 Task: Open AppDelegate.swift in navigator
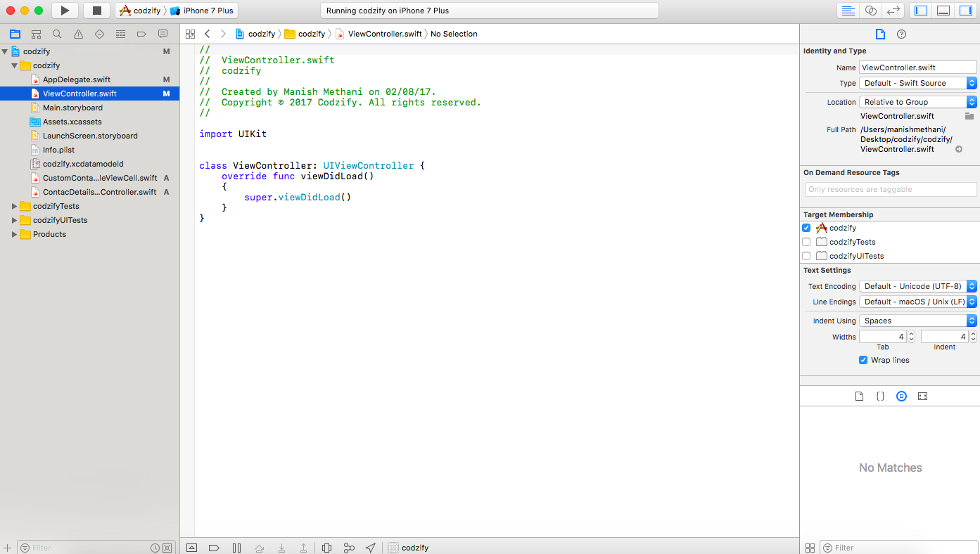coord(76,79)
